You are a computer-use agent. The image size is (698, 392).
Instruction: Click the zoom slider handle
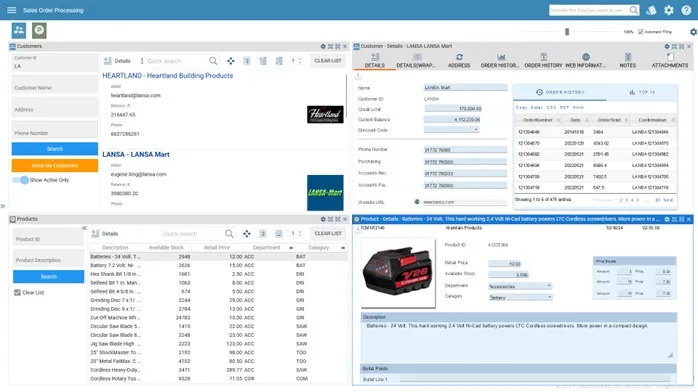tap(567, 32)
